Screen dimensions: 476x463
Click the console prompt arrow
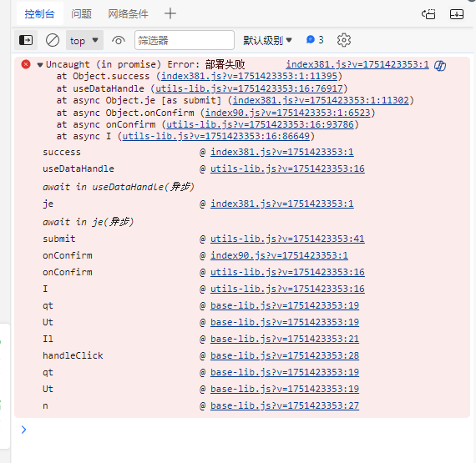coord(23,430)
